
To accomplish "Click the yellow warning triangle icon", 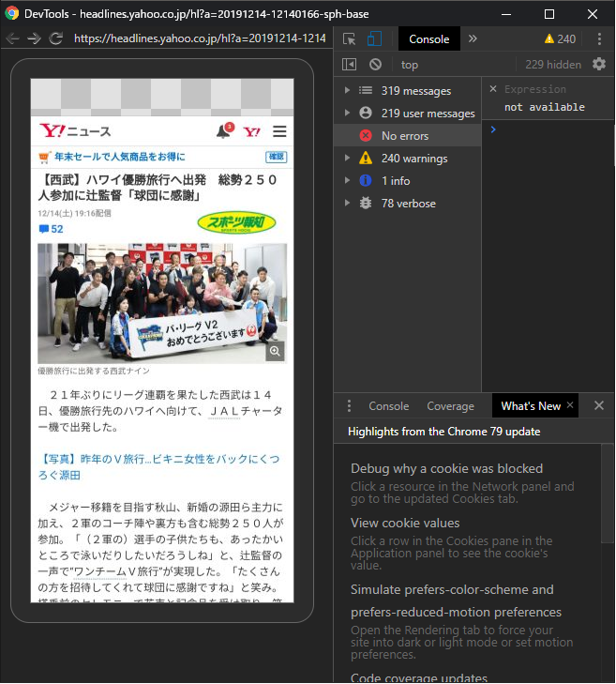I will 366,158.
